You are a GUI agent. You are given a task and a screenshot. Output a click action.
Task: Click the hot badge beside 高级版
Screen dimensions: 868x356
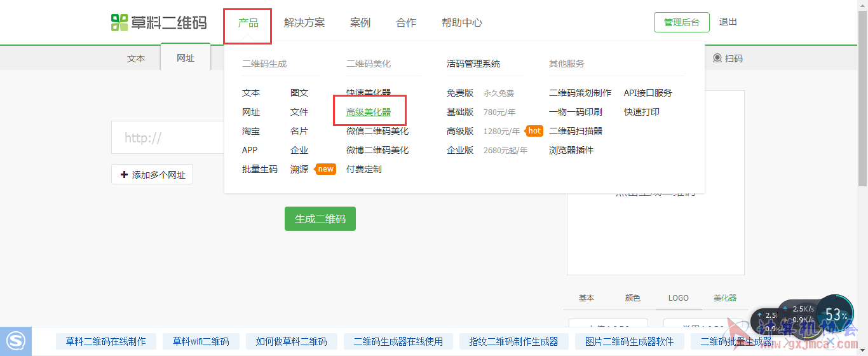(534, 131)
